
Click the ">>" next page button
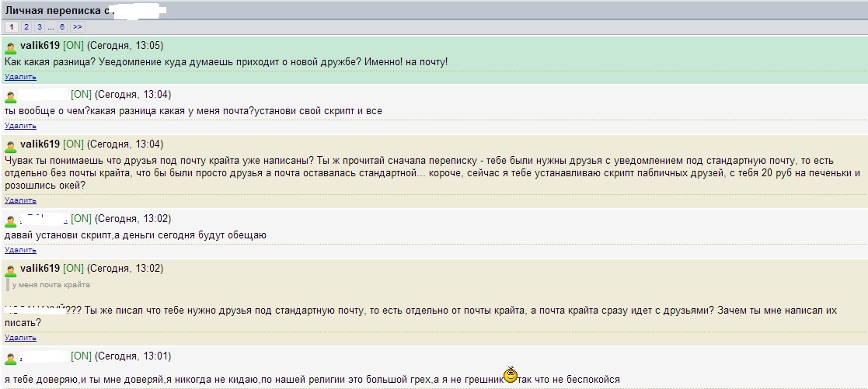click(x=77, y=27)
